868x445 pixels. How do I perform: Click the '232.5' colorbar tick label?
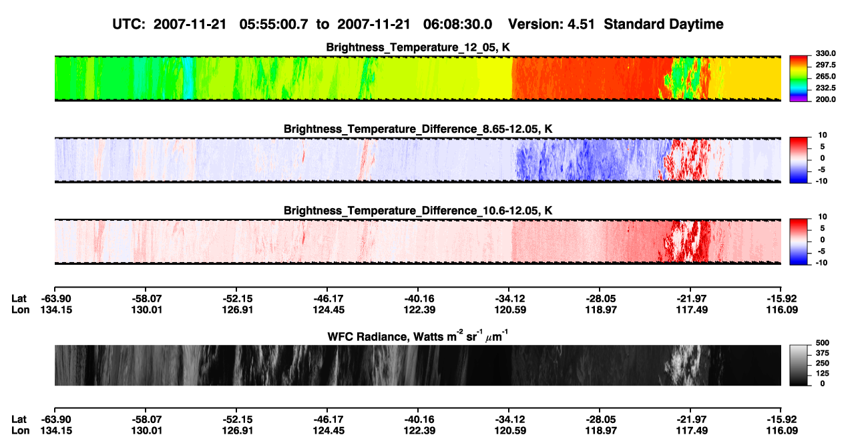coord(825,88)
